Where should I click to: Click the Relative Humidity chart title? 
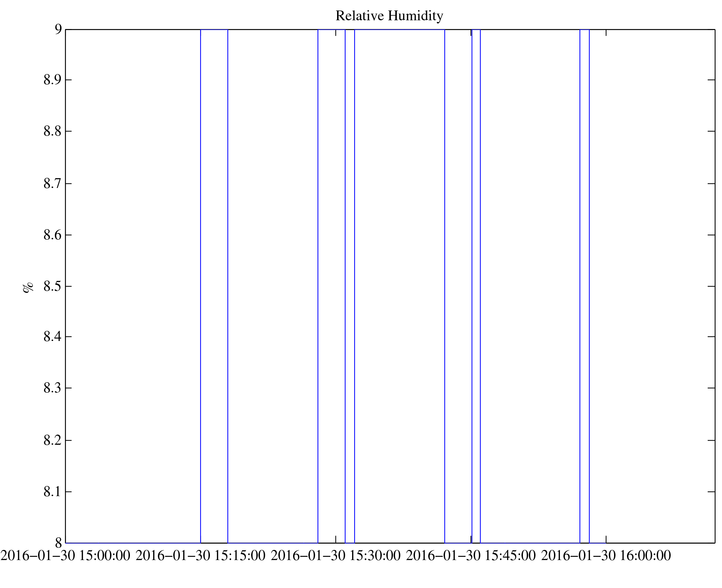(x=389, y=16)
